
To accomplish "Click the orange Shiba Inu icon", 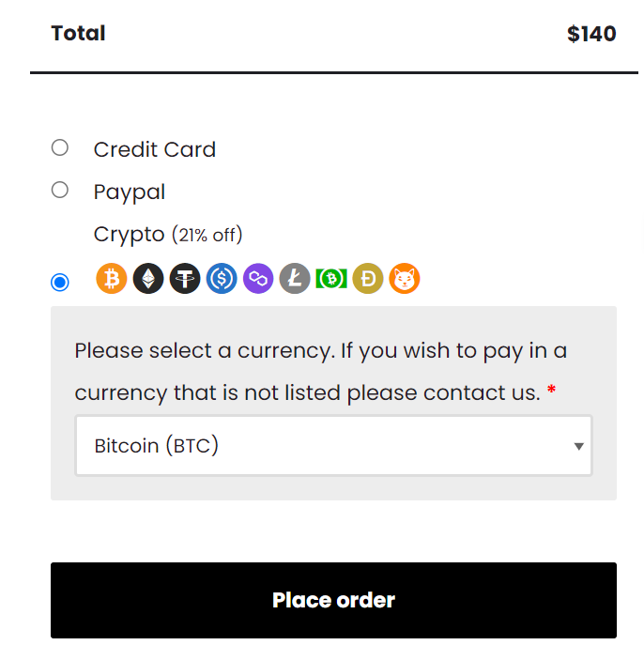I will [x=405, y=279].
